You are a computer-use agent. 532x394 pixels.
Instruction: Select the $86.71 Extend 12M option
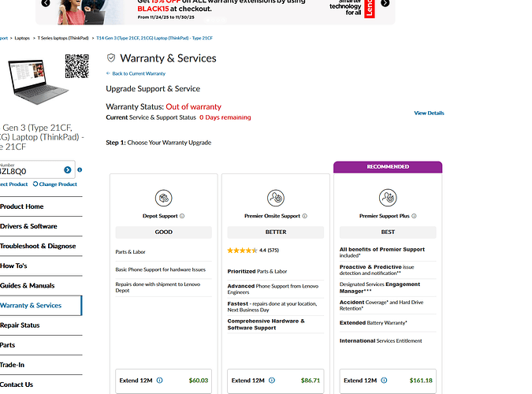tap(275, 380)
